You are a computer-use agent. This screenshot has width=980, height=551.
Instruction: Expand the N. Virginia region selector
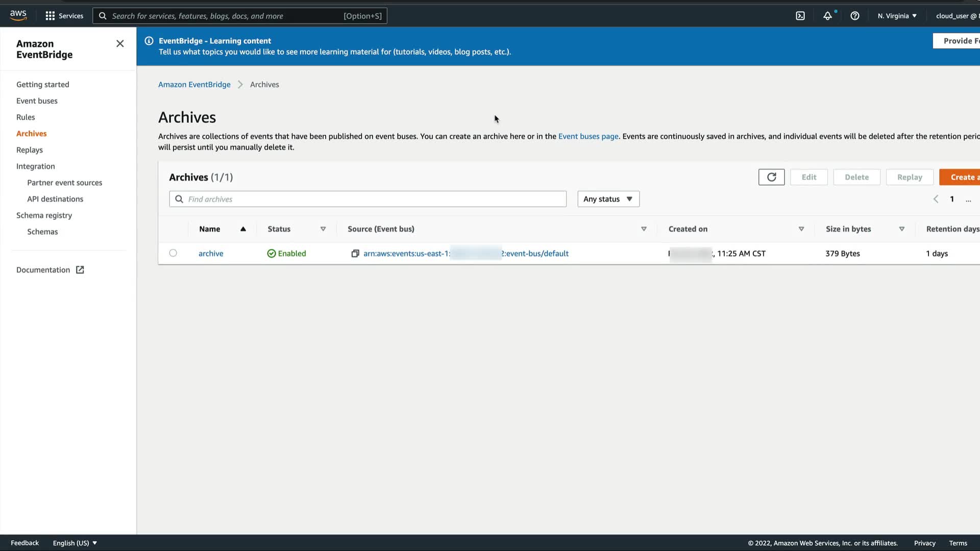[897, 16]
